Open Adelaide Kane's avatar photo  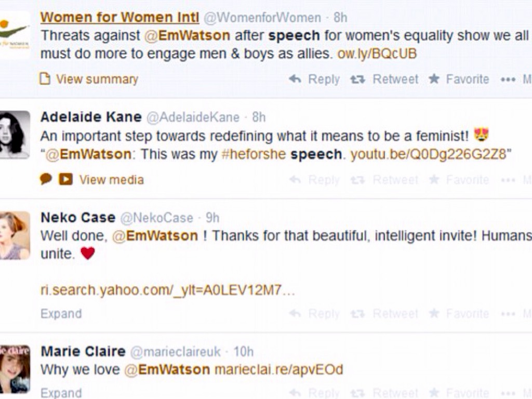[x=15, y=135]
